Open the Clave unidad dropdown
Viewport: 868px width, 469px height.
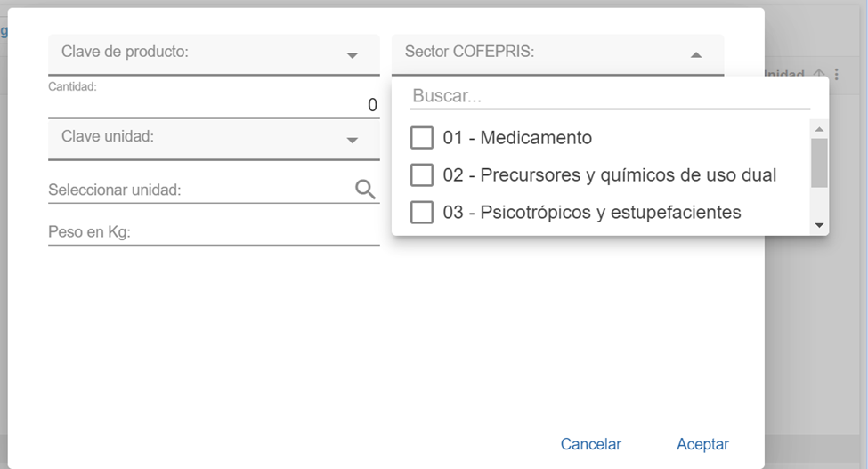pyautogui.click(x=352, y=140)
